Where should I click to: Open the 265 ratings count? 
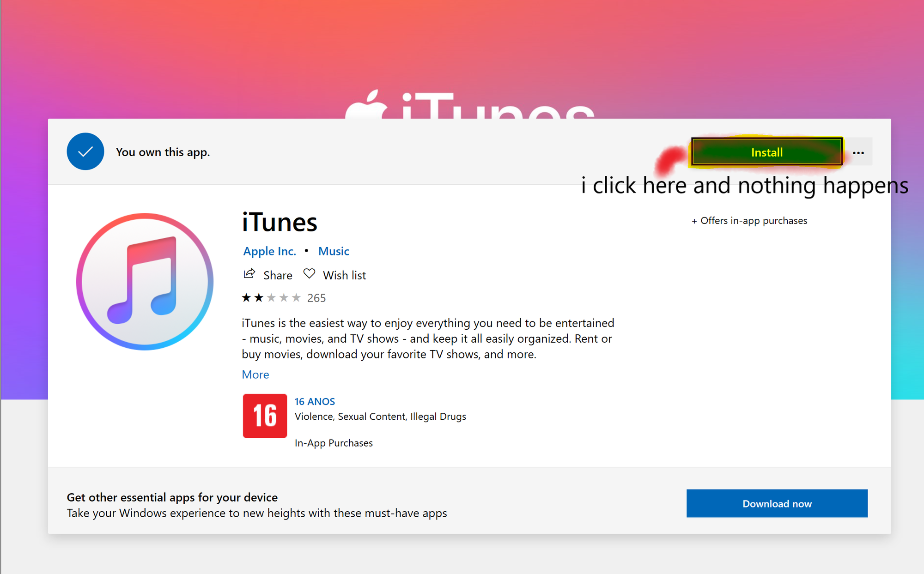point(316,298)
